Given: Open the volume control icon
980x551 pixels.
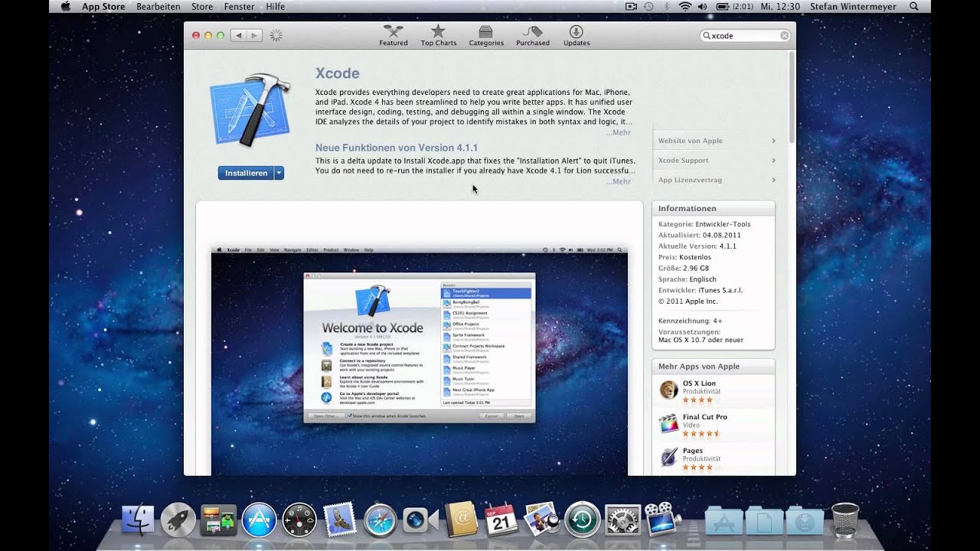Looking at the screenshot, I should coord(703,6).
